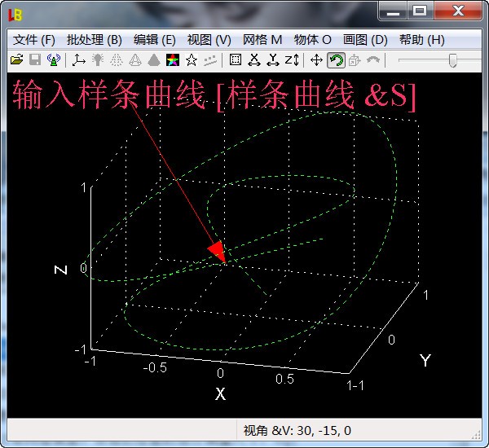Expand the 网格 M menu

pyautogui.click(x=262, y=39)
